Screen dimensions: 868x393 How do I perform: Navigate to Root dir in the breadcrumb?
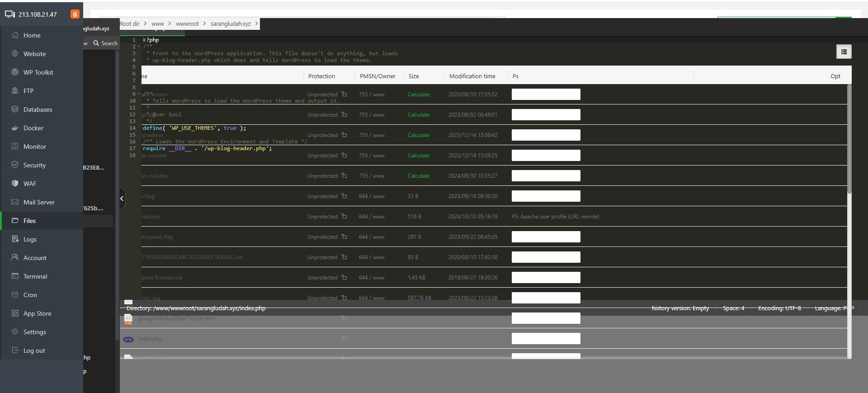pos(130,24)
